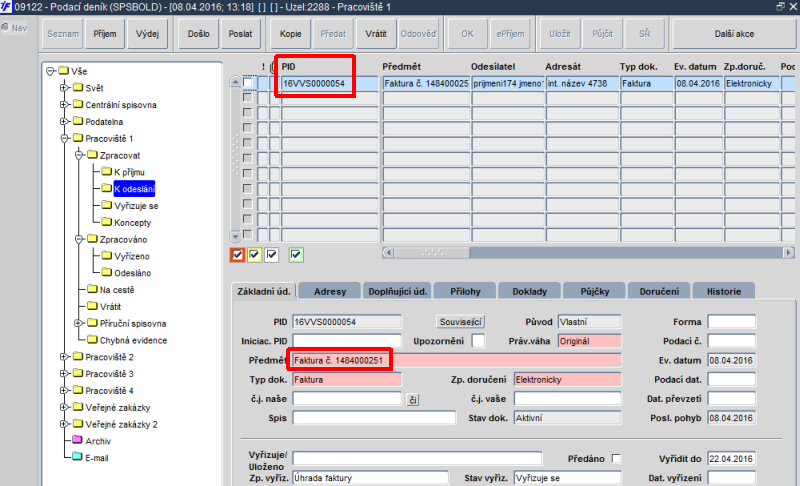
Task: Switch to the Adresy tab
Action: click(330, 291)
